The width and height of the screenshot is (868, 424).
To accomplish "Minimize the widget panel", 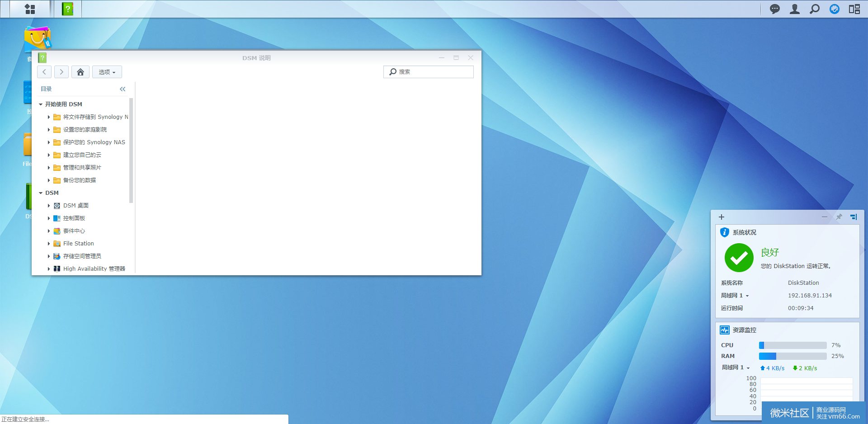I will pos(825,217).
